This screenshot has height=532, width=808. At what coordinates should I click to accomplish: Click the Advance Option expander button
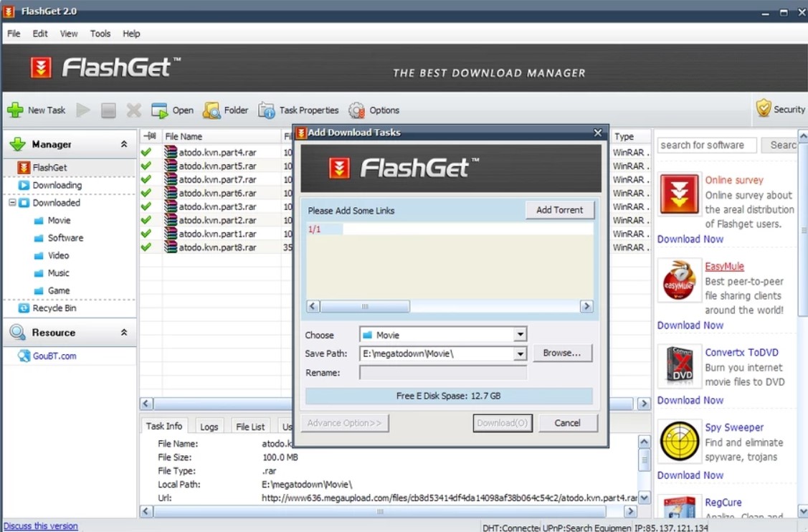pyautogui.click(x=345, y=423)
